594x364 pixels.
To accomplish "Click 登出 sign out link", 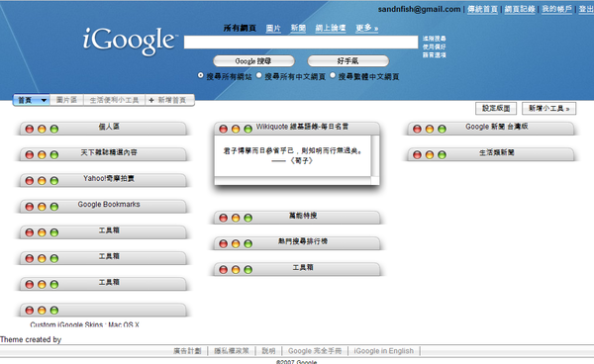I will [x=586, y=9].
